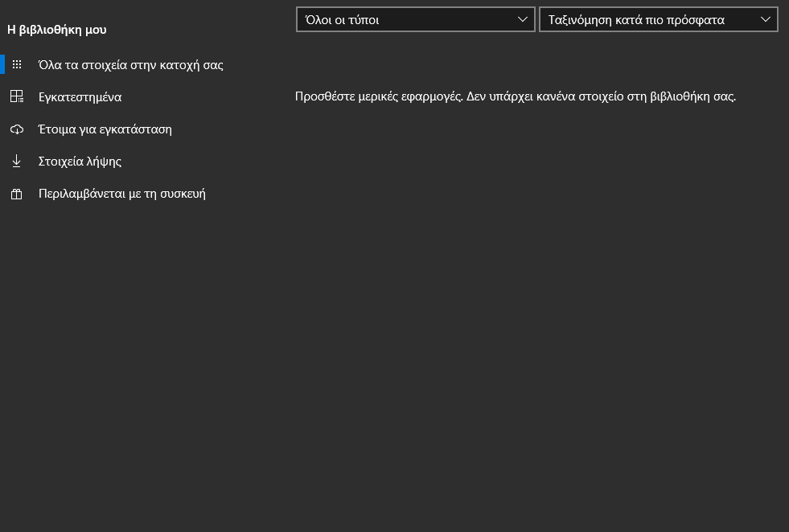Click the cloud download icon for ready to install

click(17, 129)
